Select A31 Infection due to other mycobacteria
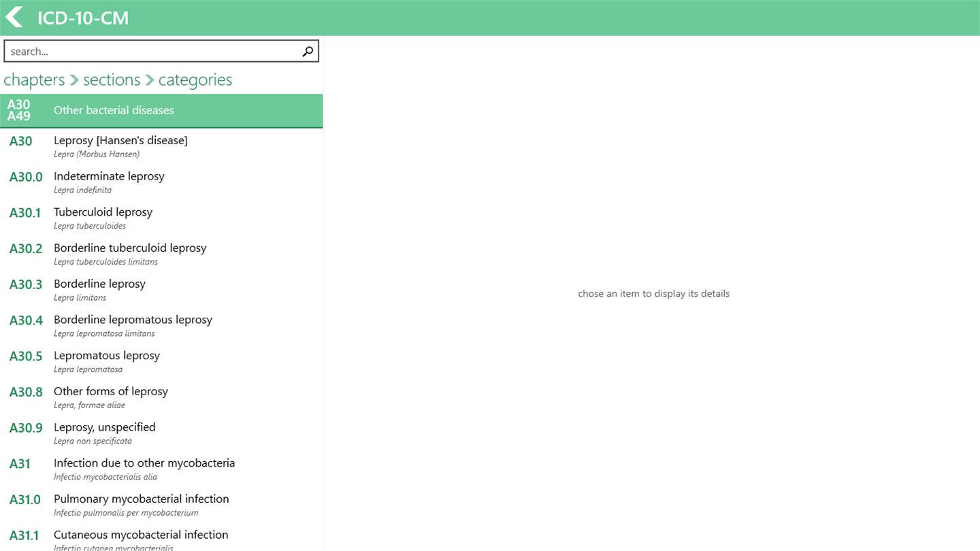The image size is (980, 551). point(161,469)
